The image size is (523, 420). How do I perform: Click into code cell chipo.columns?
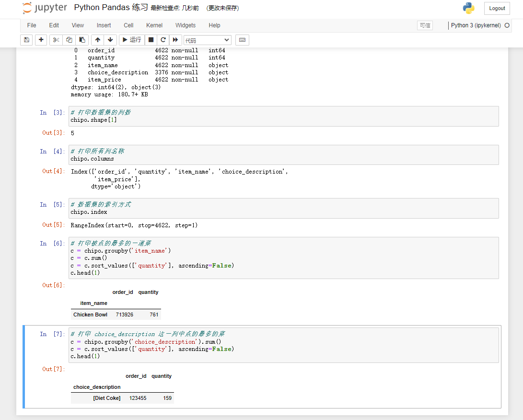click(283, 155)
